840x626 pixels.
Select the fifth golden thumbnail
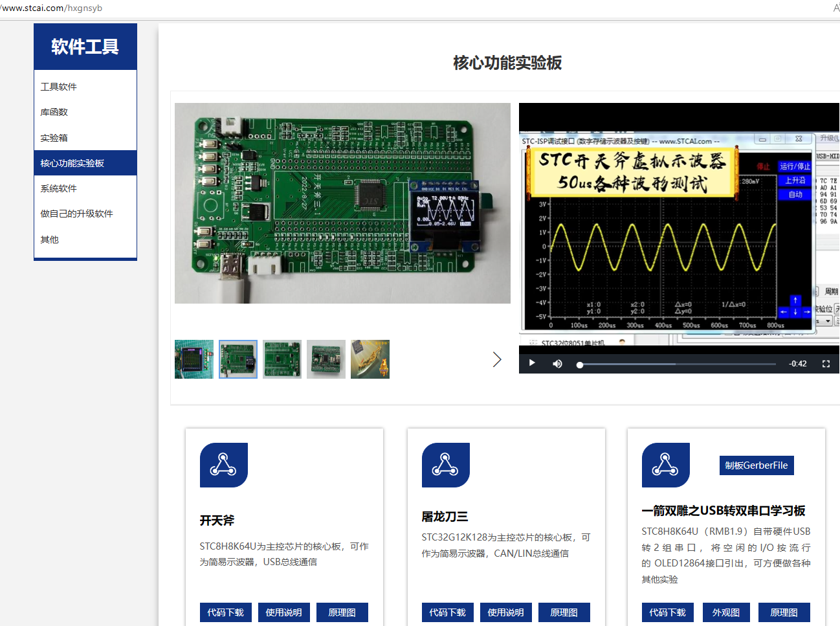click(370, 359)
